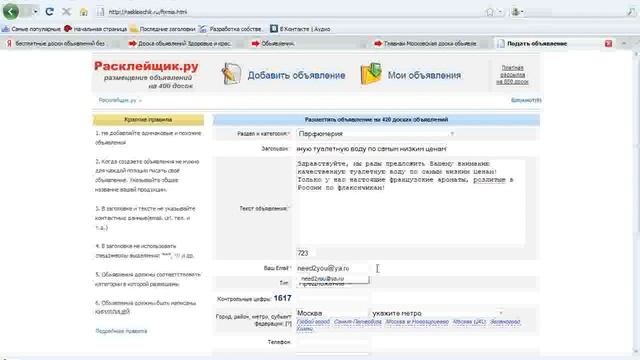640x360 pixels.
Task: Open the Последние заголовки bookmark folder
Action: (x=162, y=29)
